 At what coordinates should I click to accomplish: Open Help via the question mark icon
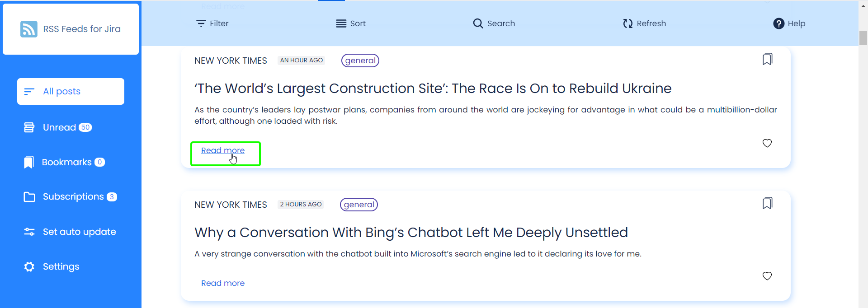778,23
